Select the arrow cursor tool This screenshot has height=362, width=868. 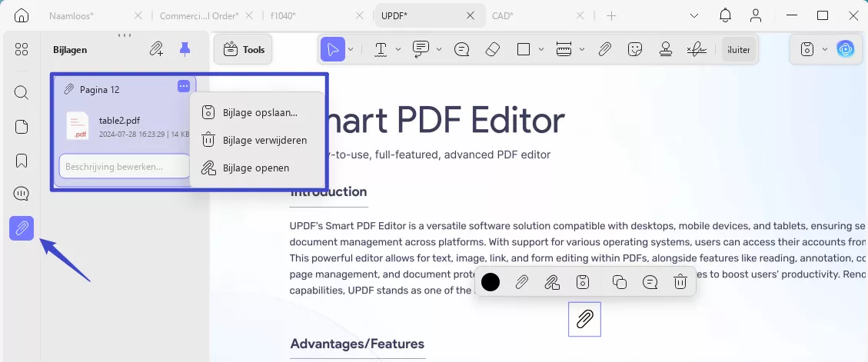(x=333, y=49)
